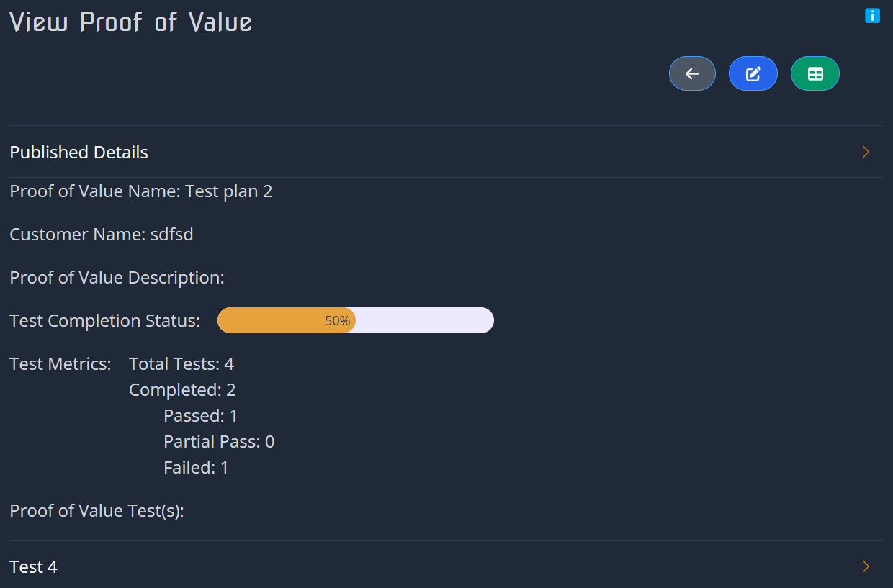This screenshot has height=588, width=893.
Task: Open the Published Details section header
Action: click(79, 153)
